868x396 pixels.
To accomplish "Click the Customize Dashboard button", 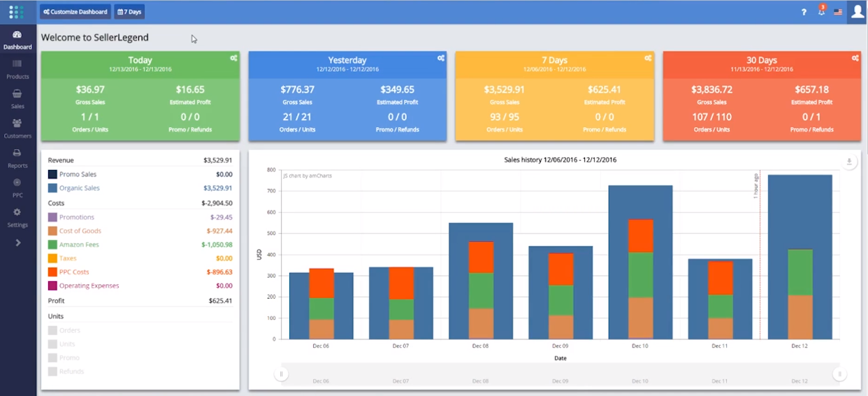I will 75,12.
